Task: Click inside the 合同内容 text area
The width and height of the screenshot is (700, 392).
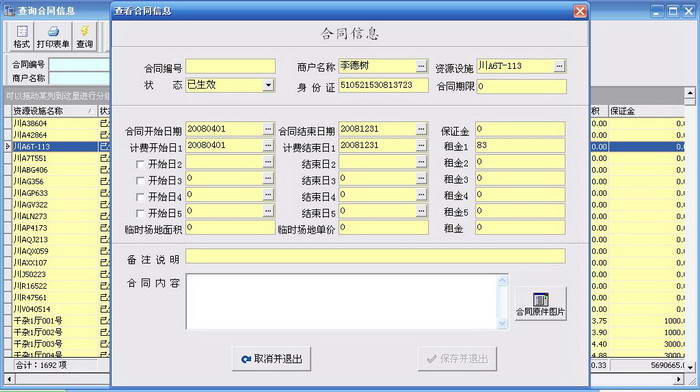Action: click(x=341, y=302)
